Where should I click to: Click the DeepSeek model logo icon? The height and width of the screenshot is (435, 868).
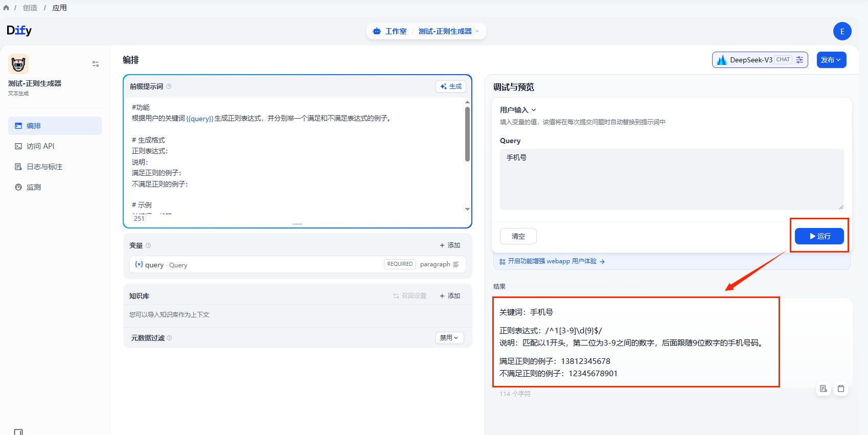[722, 60]
